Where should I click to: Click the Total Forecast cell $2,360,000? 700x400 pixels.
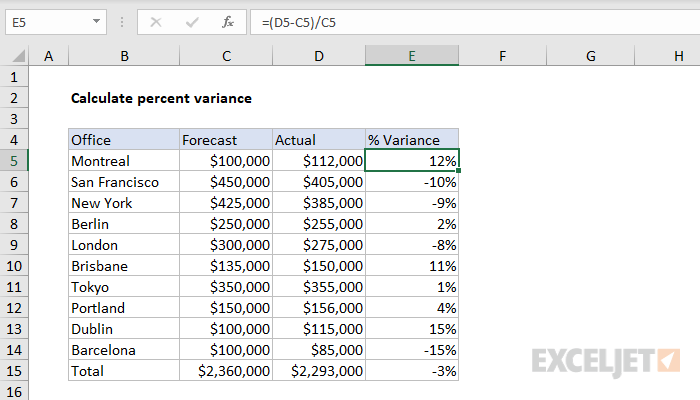[225, 371]
